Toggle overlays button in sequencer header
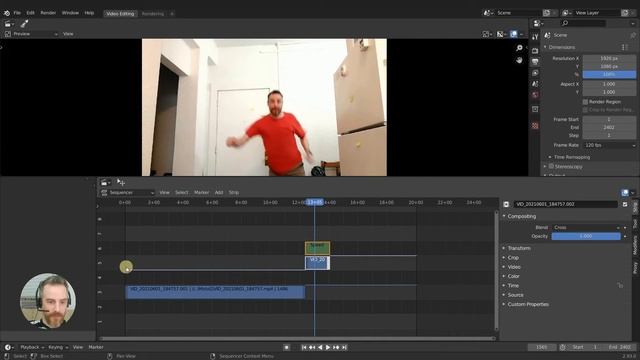640x360 pixels. click(625, 193)
